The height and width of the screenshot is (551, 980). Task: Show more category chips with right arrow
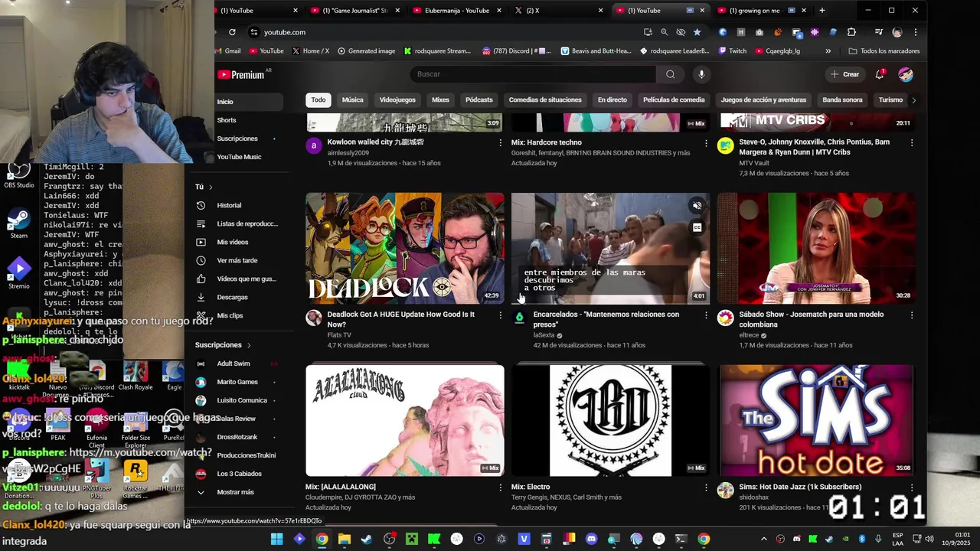[x=913, y=100]
